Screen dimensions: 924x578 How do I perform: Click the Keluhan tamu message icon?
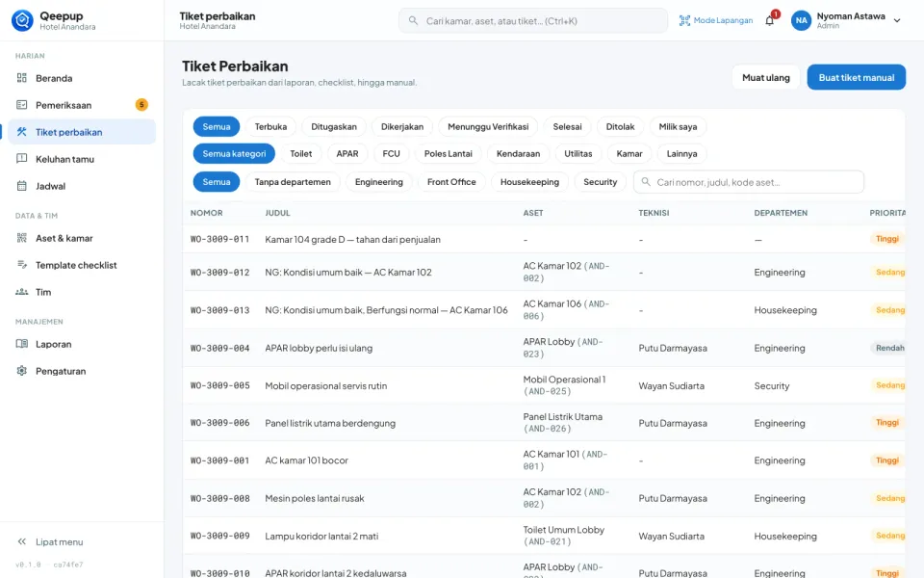[x=22, y=159]
